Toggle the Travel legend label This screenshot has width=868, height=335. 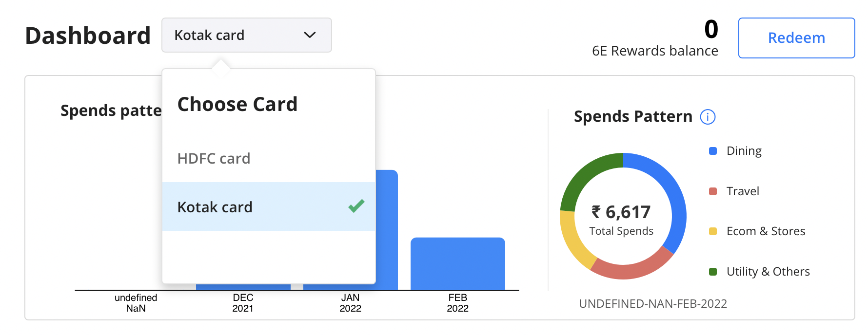pos(743,191)
